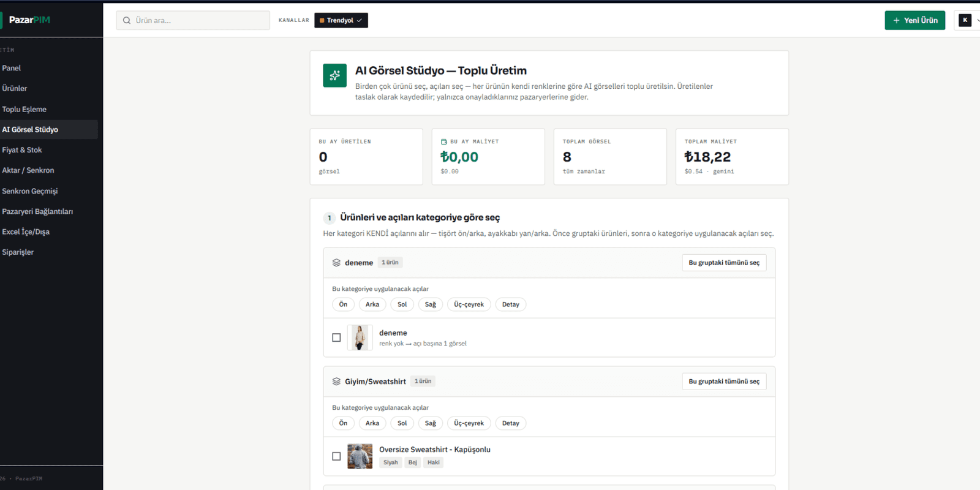Click the PazarPIM logo
The image size is (980, 490).
pyautogui.click(x=29, y=20)
